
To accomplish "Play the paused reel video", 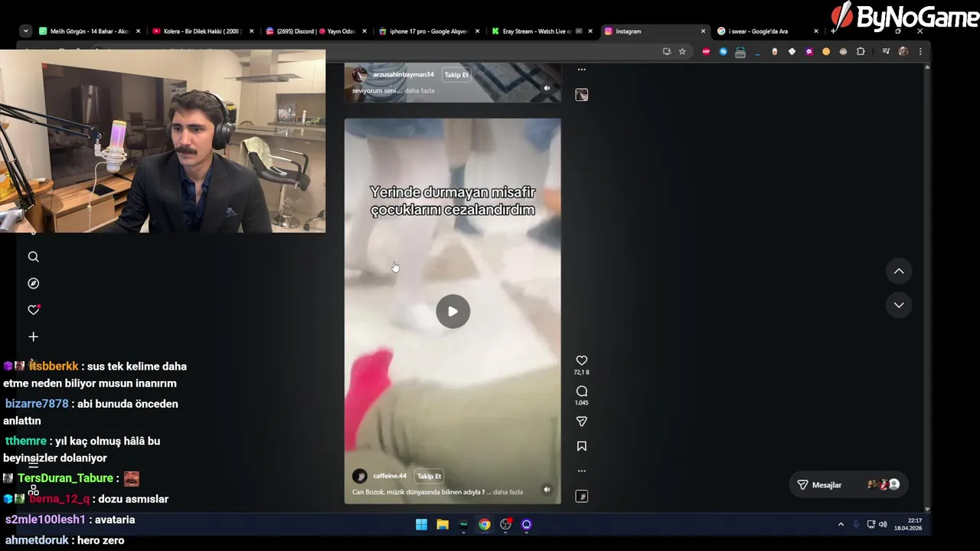I will pyautogui.click(x=452, y=311).
